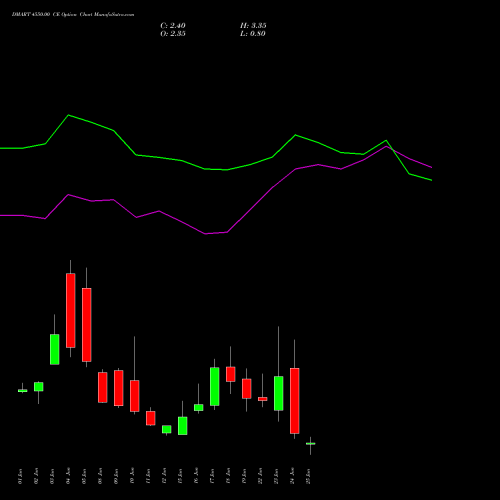Click the '19 Jun' date axis label
500x500 pixels.
[244, 476]
